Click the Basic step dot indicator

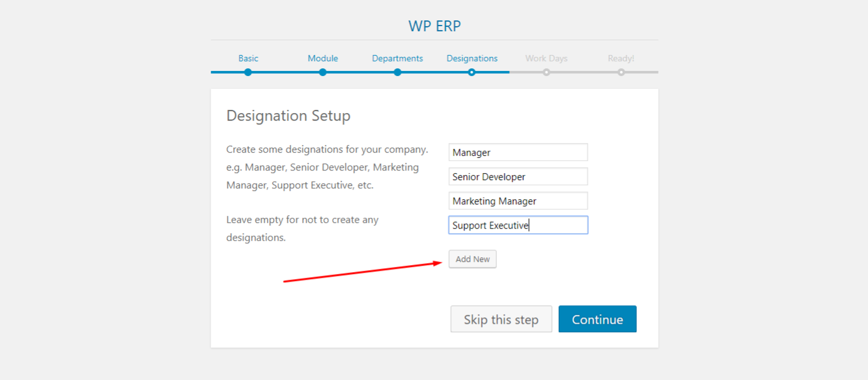point(248,72)
